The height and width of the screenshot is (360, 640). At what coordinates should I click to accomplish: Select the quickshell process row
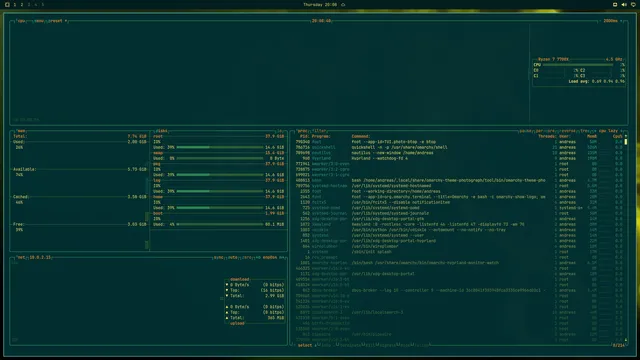pos(459,147)
